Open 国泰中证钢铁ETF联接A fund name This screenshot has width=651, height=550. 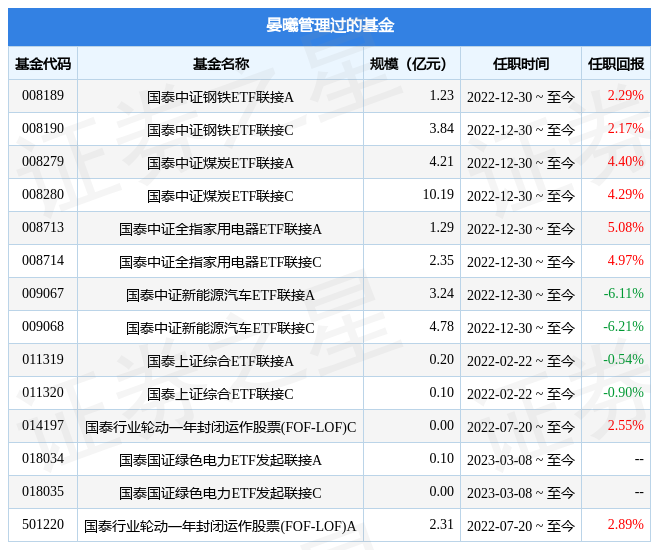[x=220, y=97]
